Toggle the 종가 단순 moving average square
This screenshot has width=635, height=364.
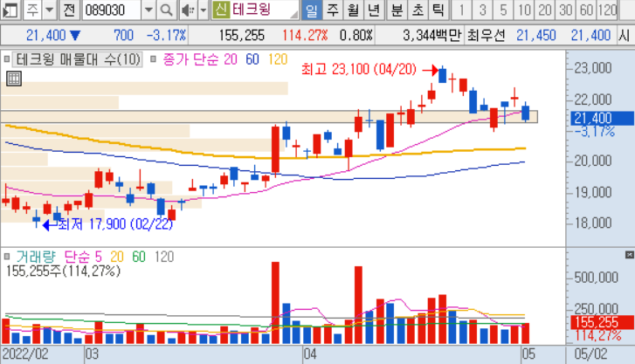tap(153, 59)
